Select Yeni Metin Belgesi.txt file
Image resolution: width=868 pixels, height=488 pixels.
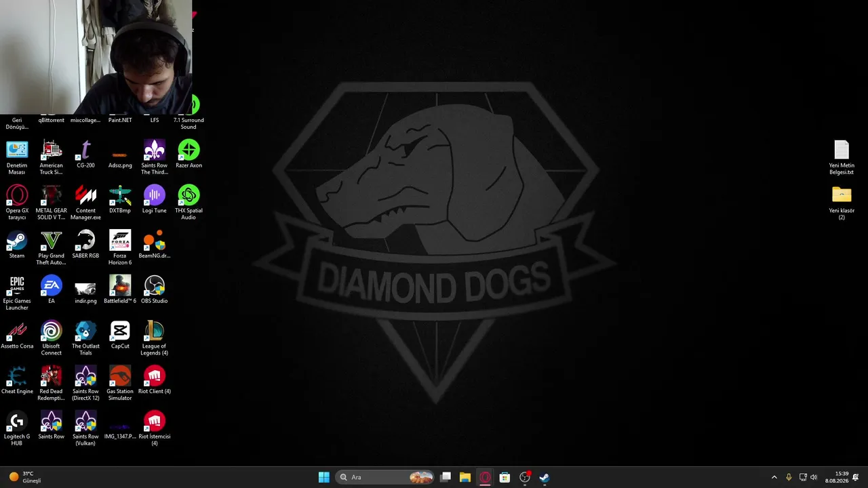coord(842,157)
